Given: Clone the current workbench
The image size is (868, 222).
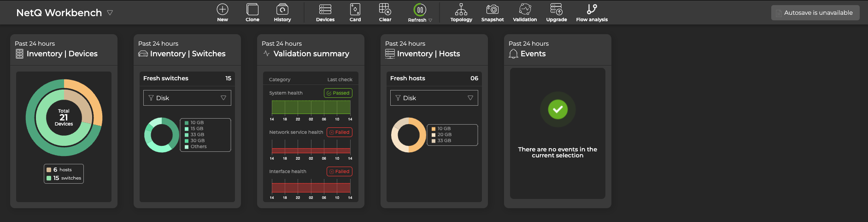Looking at the screenshot, I should pyautogui.click(x=252, y=10).
